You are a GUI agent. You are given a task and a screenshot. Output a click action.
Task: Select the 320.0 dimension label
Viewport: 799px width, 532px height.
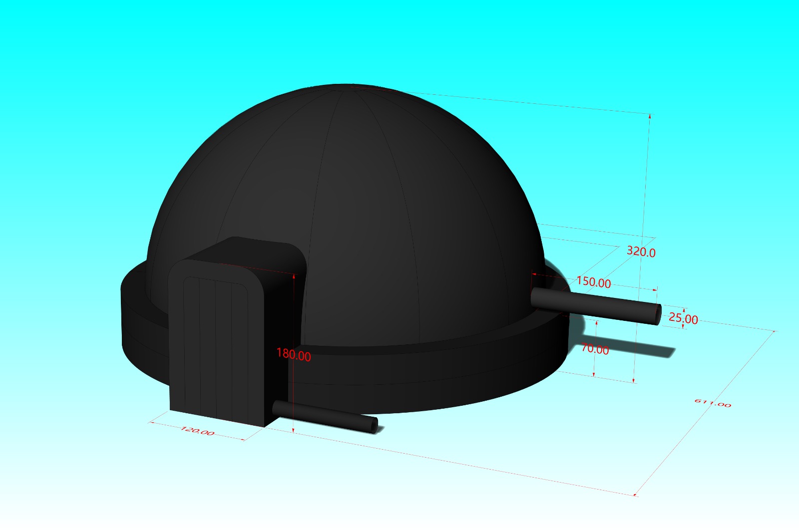(x=642, y=252)
